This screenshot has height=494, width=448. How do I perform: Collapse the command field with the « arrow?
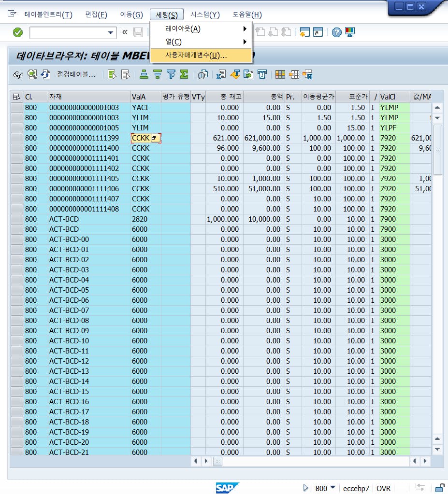125,32
